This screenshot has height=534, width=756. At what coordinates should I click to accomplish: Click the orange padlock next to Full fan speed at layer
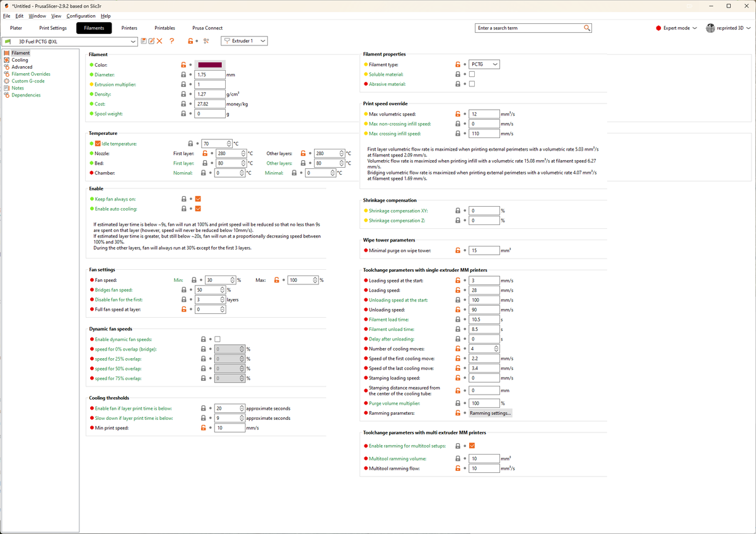(183, 310)
